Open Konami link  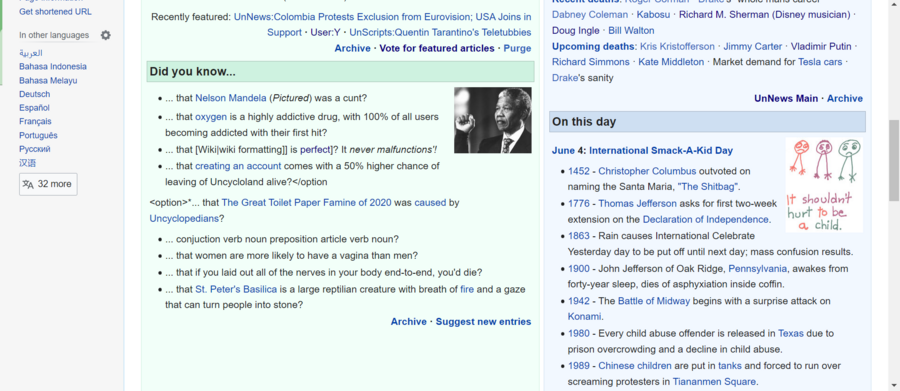click(x=584, y=316)
